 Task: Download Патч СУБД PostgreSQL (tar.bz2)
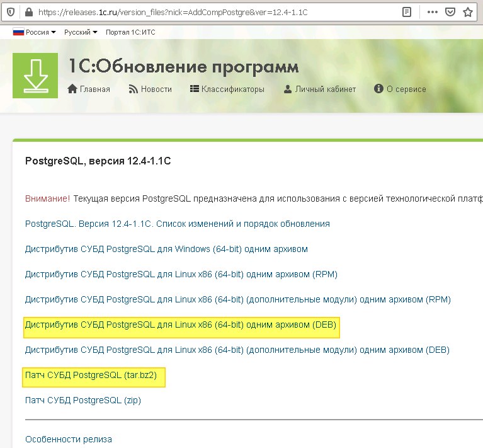click(x=91, y=376)
